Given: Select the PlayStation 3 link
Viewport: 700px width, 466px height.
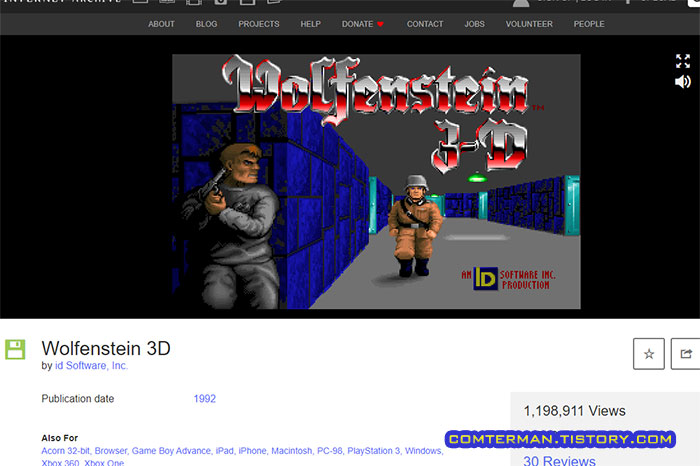Looking at the screenshot, I should [x=374, y=451].
